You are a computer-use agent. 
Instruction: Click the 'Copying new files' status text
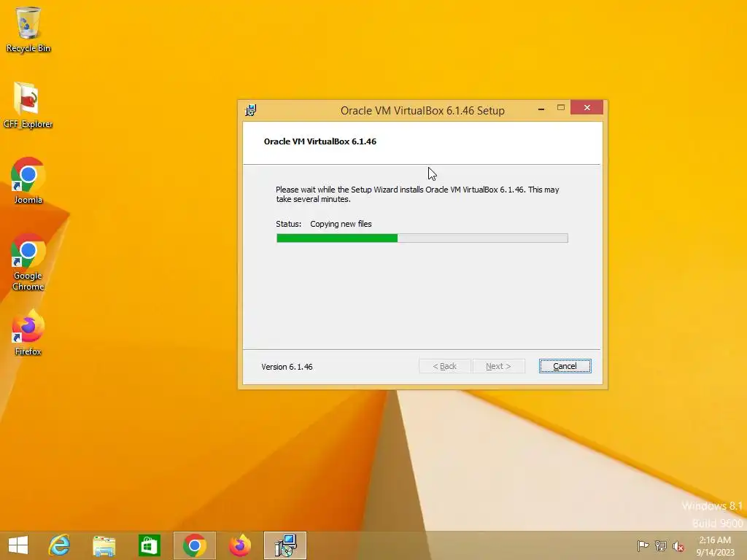tap(341, 224)
